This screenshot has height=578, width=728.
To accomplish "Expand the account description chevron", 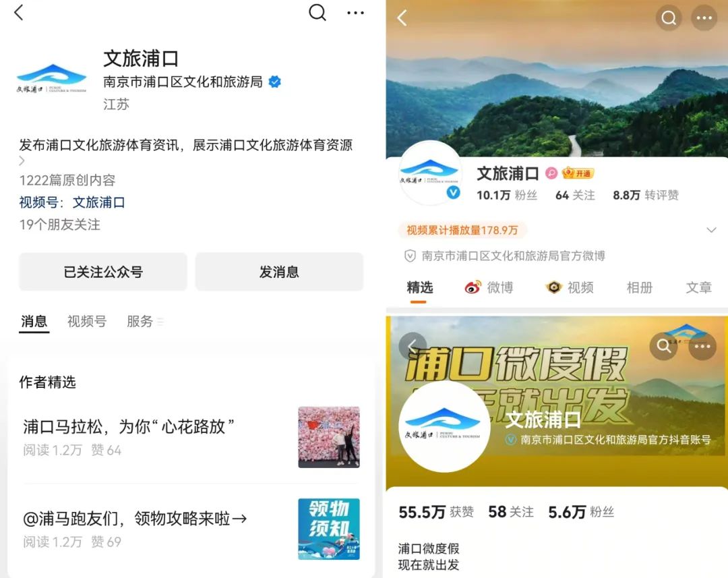I will coord(22,161).
